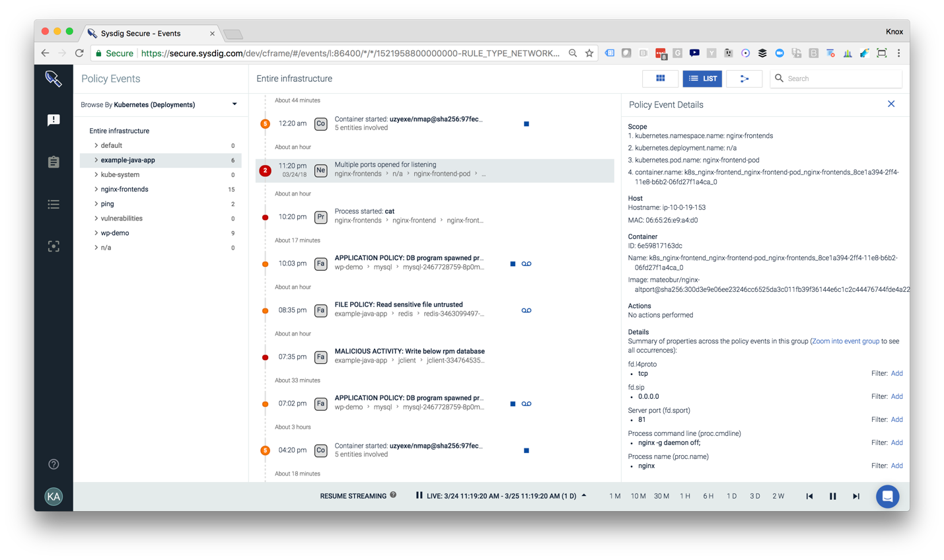
Task: Open the Policy Events alert icon in sidebar
Action: point(54,120)
